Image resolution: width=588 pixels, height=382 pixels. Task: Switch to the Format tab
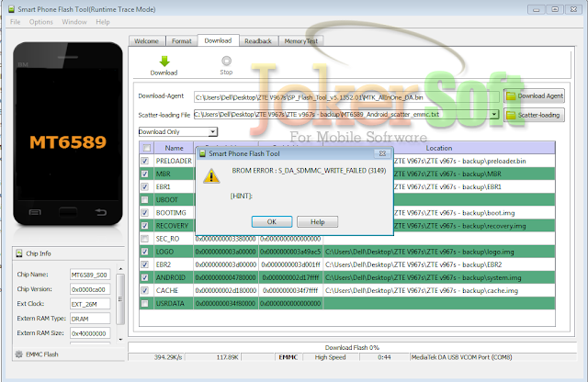[182, 40]
